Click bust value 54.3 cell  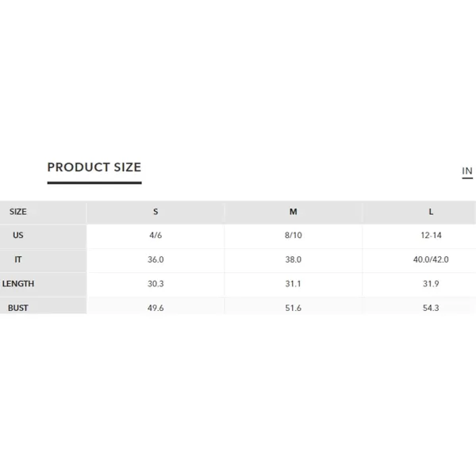click(x=431, y=308)
